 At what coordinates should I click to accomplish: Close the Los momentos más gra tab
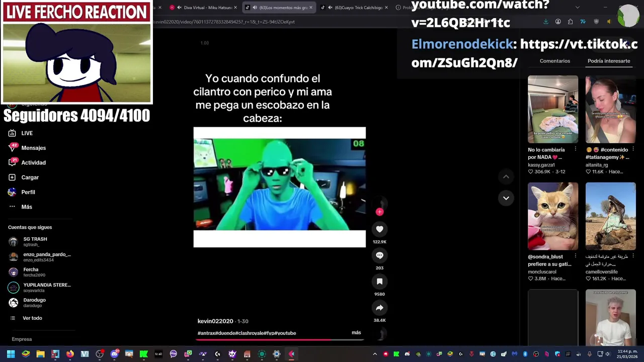[310, 8]
